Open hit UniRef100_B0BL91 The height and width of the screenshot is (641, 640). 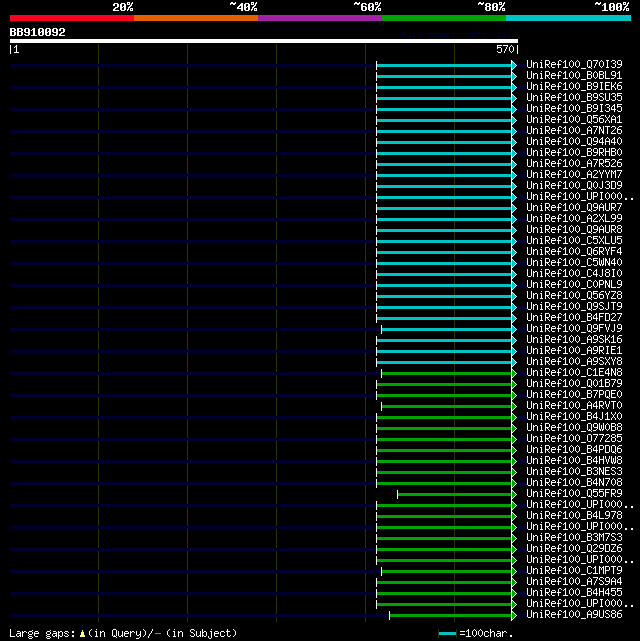[x=574, y=75]
